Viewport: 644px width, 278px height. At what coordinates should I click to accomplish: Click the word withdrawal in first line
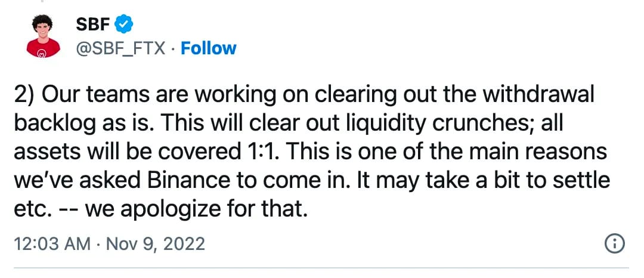click(538, 95)
